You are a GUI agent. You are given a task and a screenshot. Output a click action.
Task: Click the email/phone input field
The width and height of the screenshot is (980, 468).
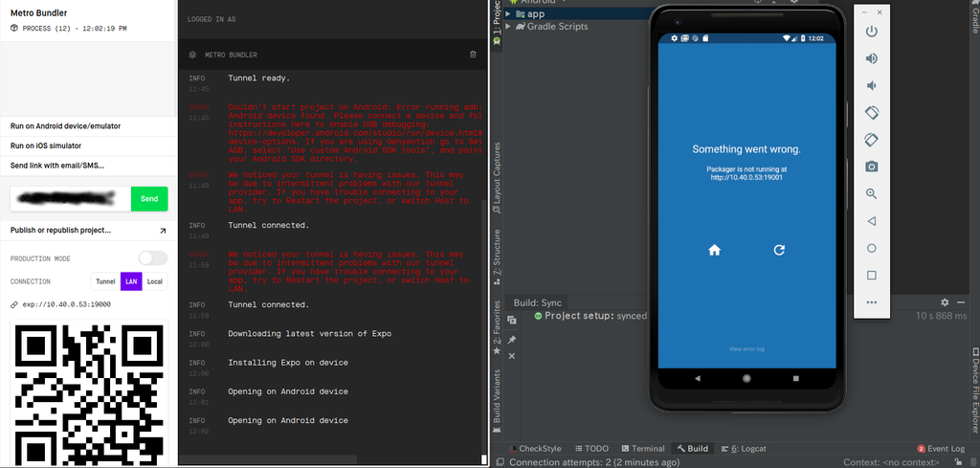click(x=71, y=199)
